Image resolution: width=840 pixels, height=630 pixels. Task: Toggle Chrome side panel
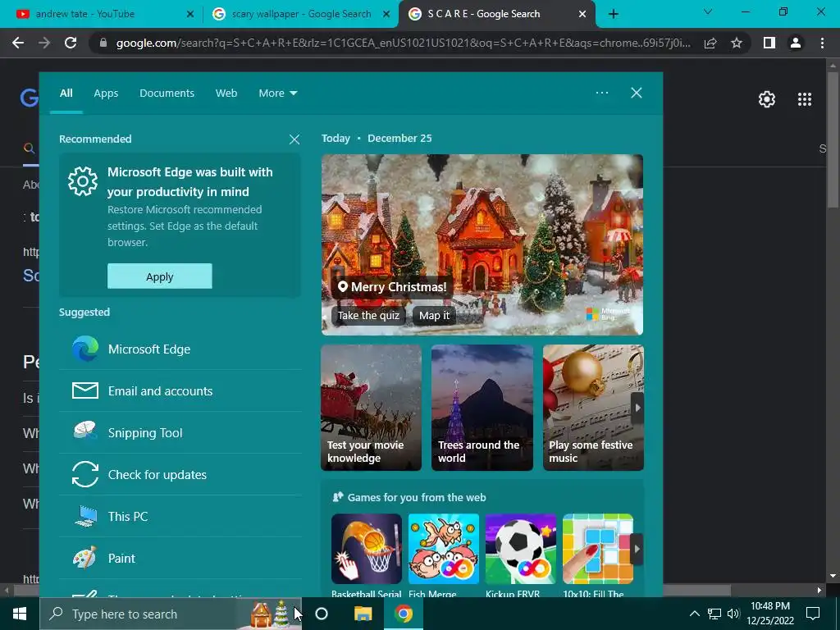(769, 43)
